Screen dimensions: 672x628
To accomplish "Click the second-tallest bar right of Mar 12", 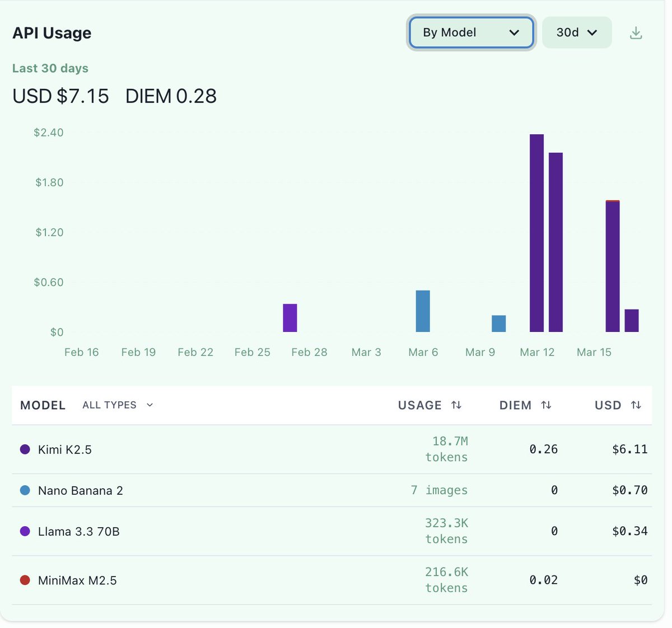I will (556, 242).
